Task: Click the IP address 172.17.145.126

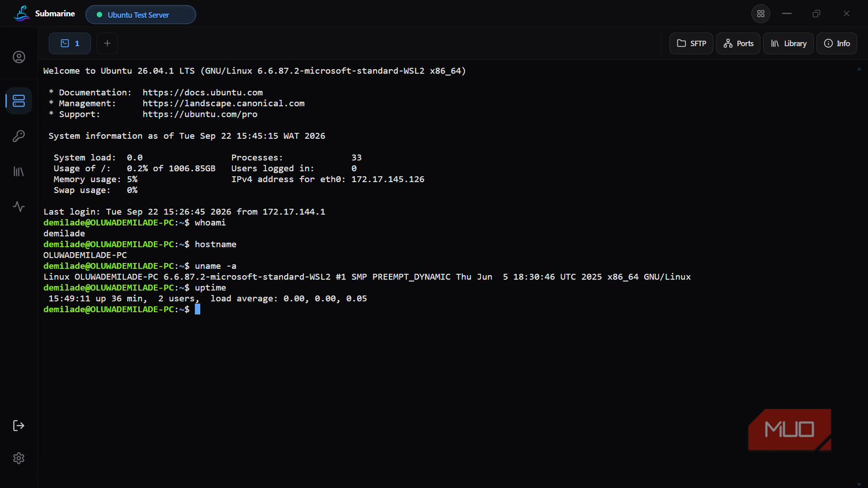Action: 388,179
